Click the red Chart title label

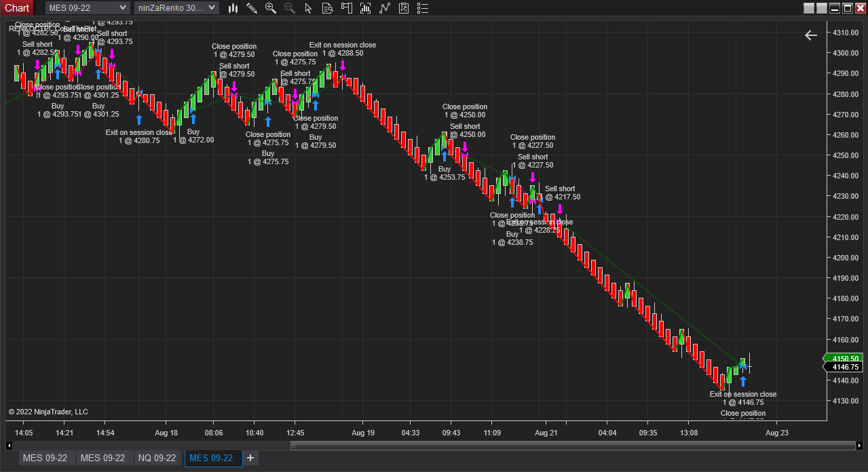coord(17,7)
